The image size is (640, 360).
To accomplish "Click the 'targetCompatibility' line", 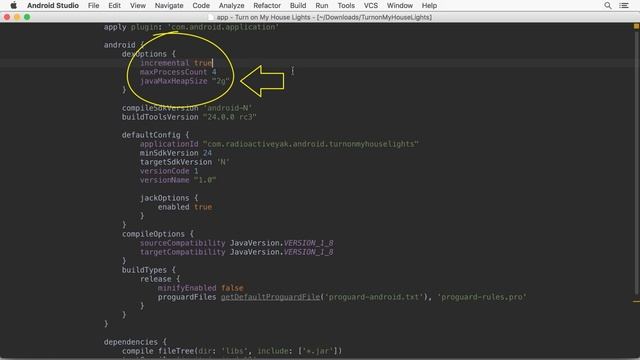I will [x=237, y=251].
